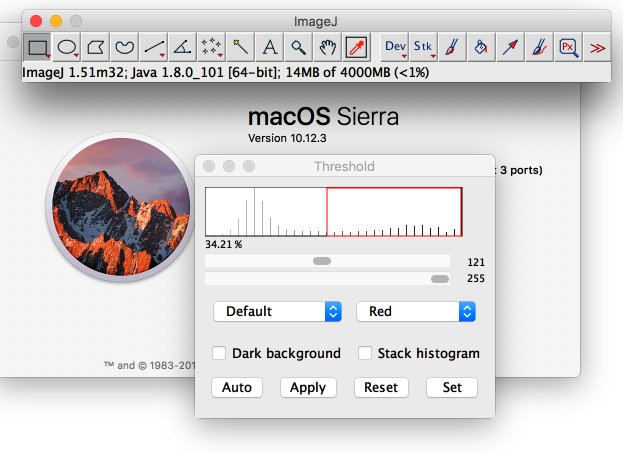Activate the Angle measurement tool
The image size is (623, 452).
point(183,47)
